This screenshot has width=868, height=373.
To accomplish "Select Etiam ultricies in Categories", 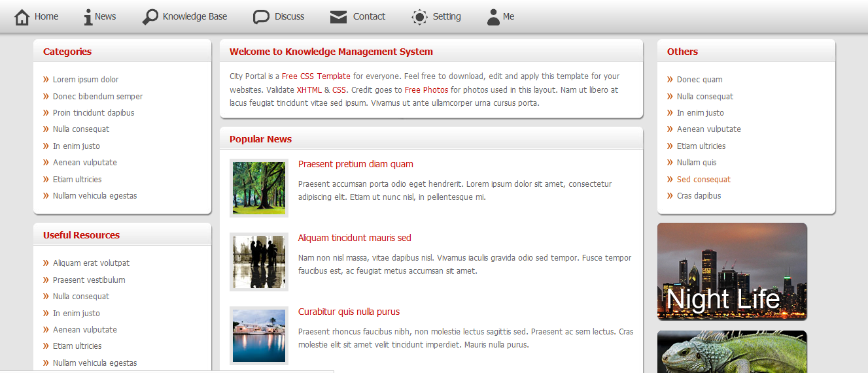I will (x=77, y=180).
